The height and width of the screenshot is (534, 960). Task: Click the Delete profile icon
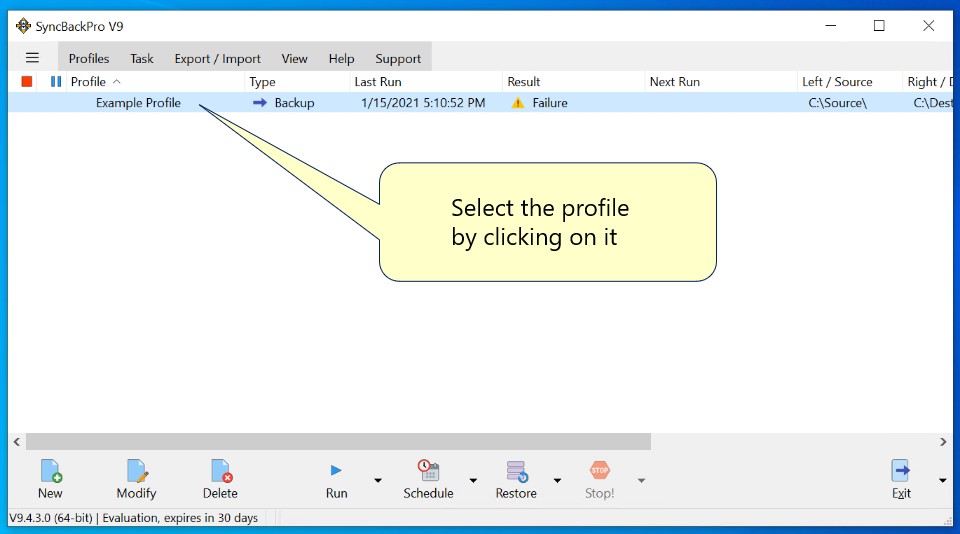(x=221, y=471)
